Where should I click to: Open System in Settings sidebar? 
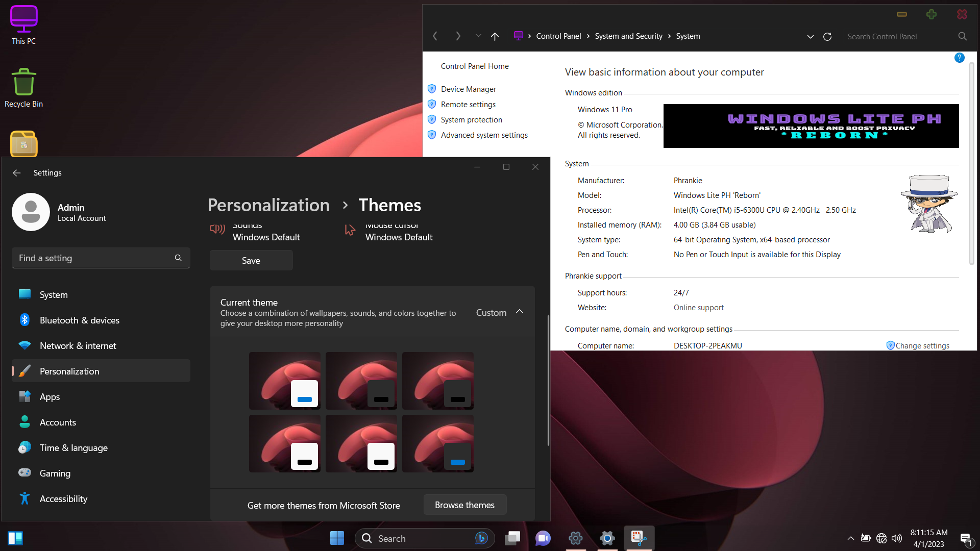point(101,295)
